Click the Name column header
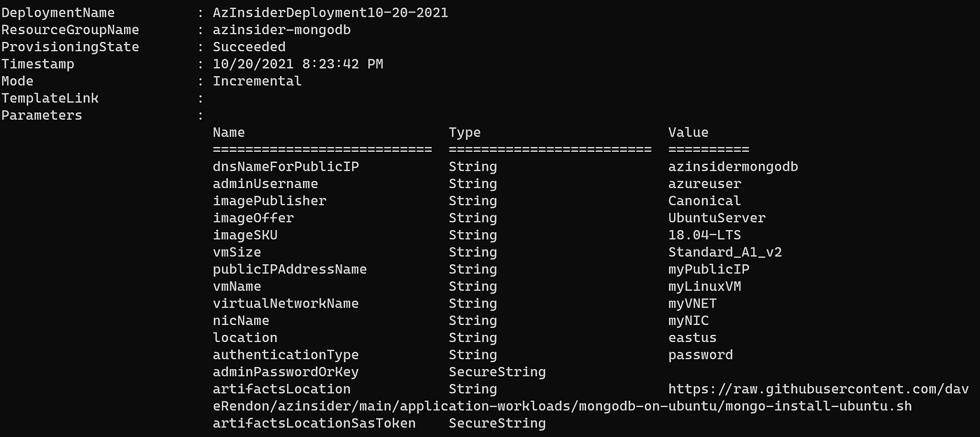The width and height of the screenshot is (980, 437). [x=229, y=132]
